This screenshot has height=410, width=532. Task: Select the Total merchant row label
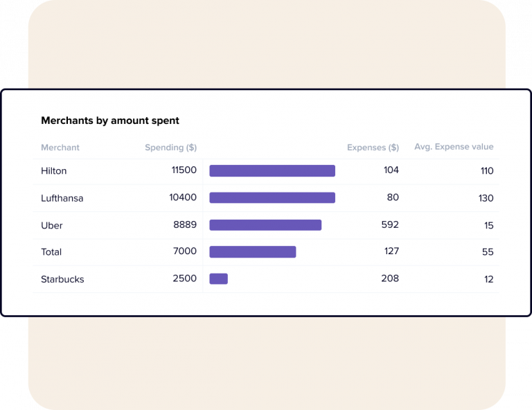tap(51, 252)
